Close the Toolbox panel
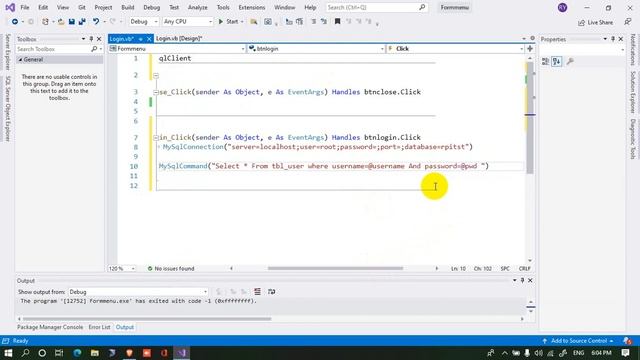 click(99, 39)
